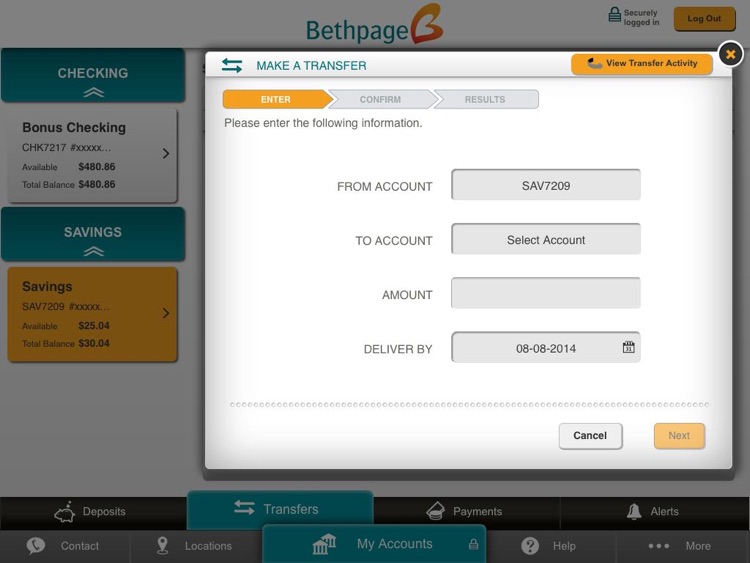Image resolution: width=750 pixels, height=563 pixels.
Task: Click the Bethpage logo
Action: (375, 25)
